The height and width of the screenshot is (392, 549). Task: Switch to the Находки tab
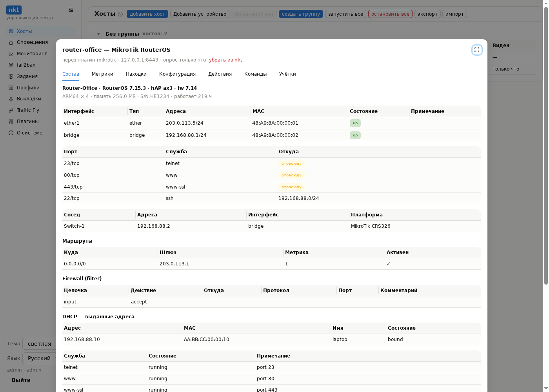point(136,74)
